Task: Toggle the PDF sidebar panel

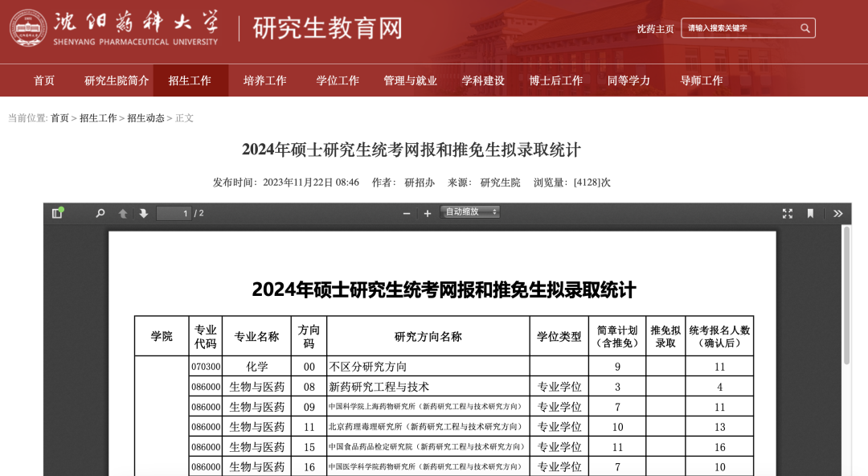Action: click(56, 214)
